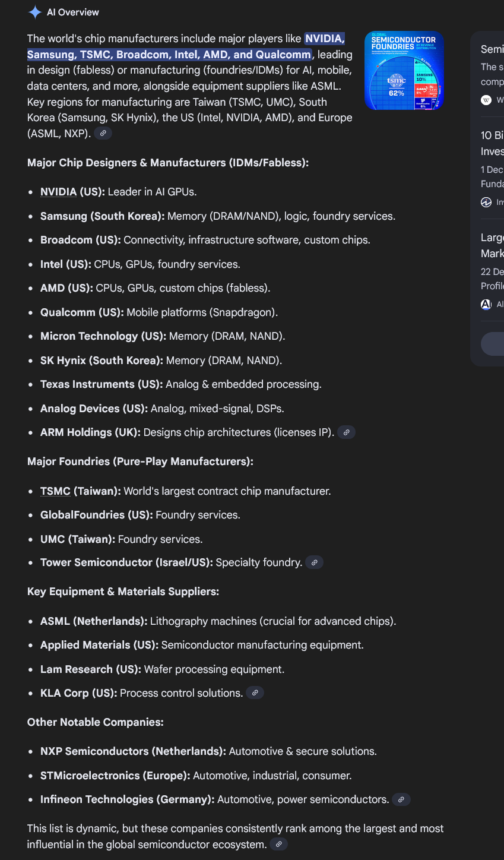Click heading 'Major Chip Designers & Manufacturers (IDMs/Fabless):'
The width and height of the screenshot is (504, 860).
[x=168, y=163]
